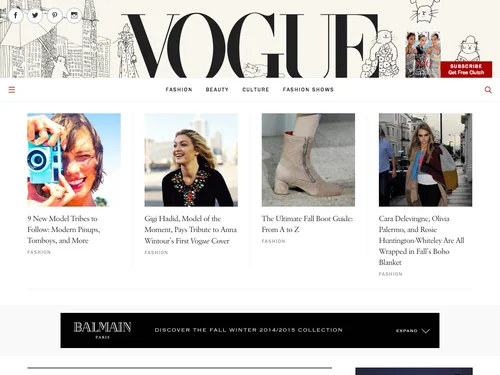Read '9 New Model Tribes to Follow' article
Screen dimensions: 500x375
pos(64,229)
